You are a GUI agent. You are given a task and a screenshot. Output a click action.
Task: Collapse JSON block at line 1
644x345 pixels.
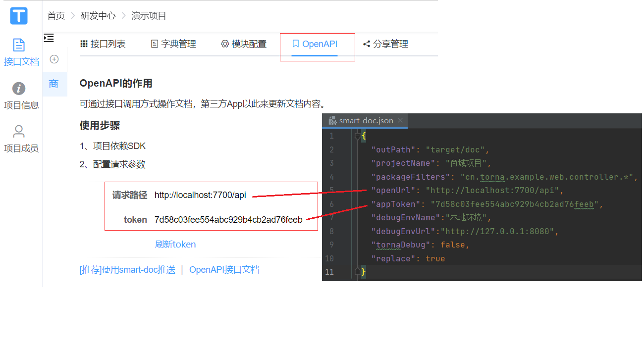click(x=357, y=136)
